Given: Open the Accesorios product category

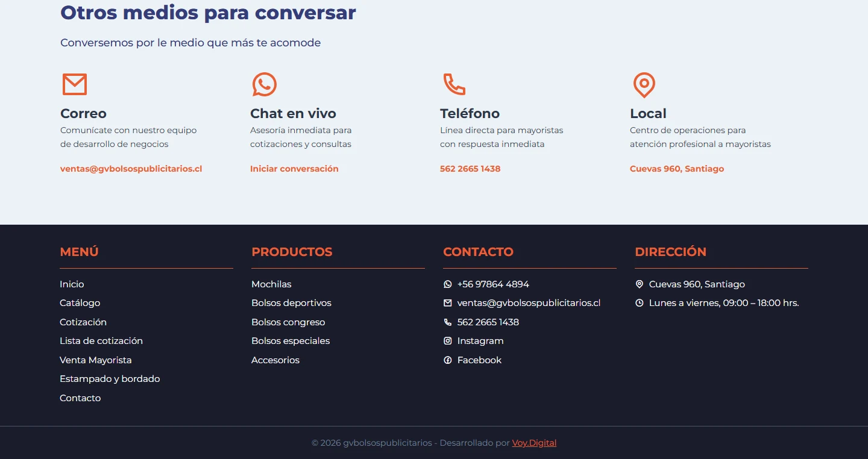Looking at the screenshot, I should coord(275,360).
